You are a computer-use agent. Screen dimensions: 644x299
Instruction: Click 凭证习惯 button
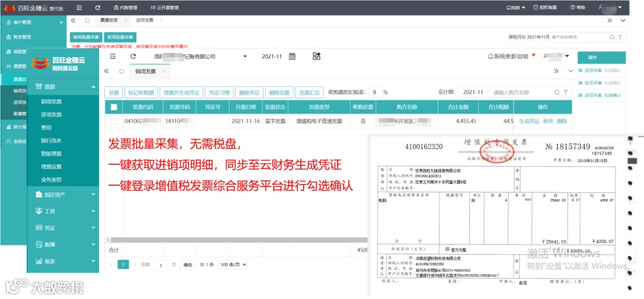pyautogui.click(x=219, y=92)
